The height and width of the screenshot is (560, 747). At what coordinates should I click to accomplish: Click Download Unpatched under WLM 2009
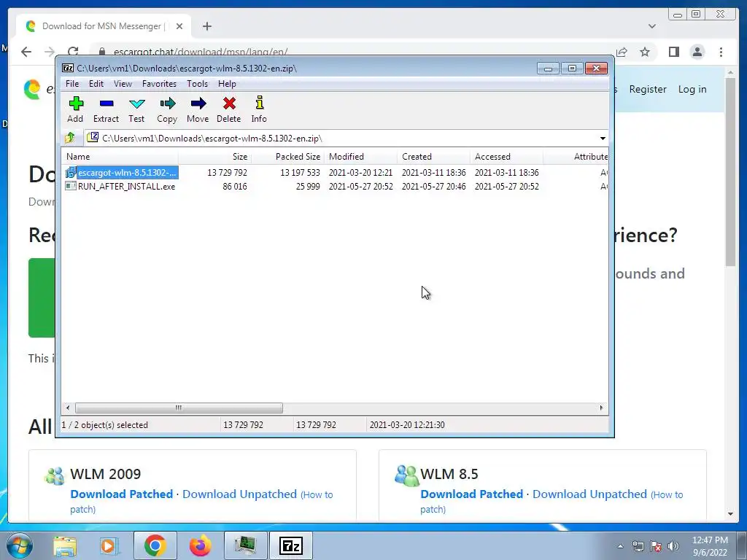point(239,494)
